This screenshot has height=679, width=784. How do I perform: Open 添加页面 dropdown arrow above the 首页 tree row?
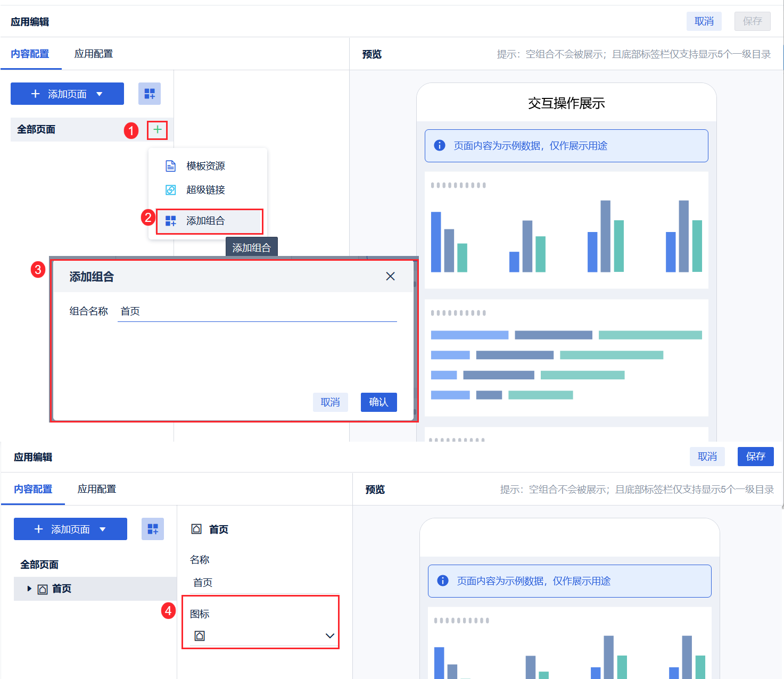pyautogui.click(x=103, y=529)
